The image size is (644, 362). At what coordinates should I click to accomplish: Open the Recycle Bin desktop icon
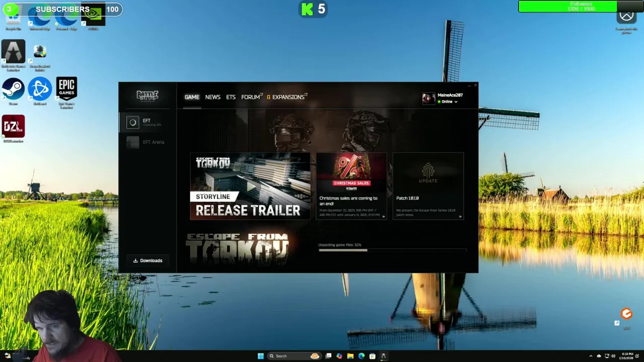pos(13,19)
